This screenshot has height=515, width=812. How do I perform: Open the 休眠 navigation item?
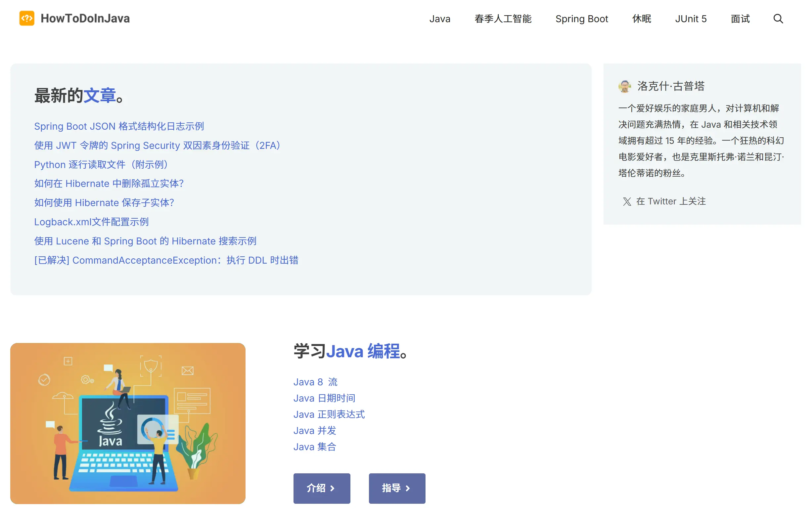[x=641, y=19]
